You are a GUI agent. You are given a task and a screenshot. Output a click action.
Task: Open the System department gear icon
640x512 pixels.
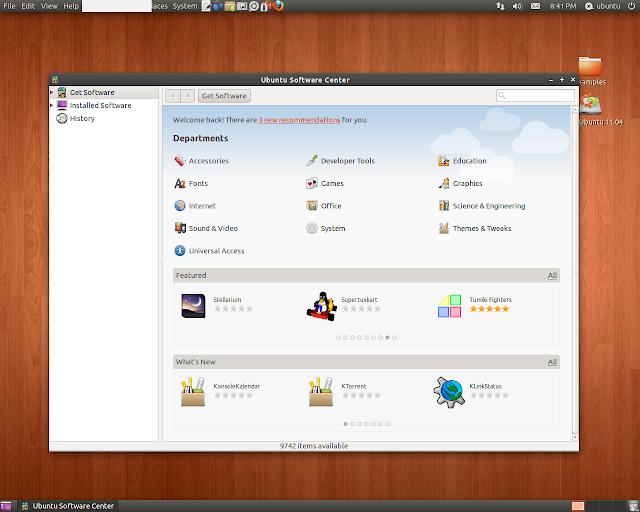(312, 228)
